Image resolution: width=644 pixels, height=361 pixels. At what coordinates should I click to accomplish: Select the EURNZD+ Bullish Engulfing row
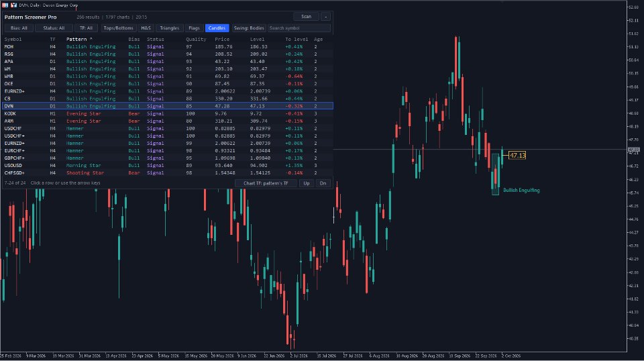click(x=168, y=91)
